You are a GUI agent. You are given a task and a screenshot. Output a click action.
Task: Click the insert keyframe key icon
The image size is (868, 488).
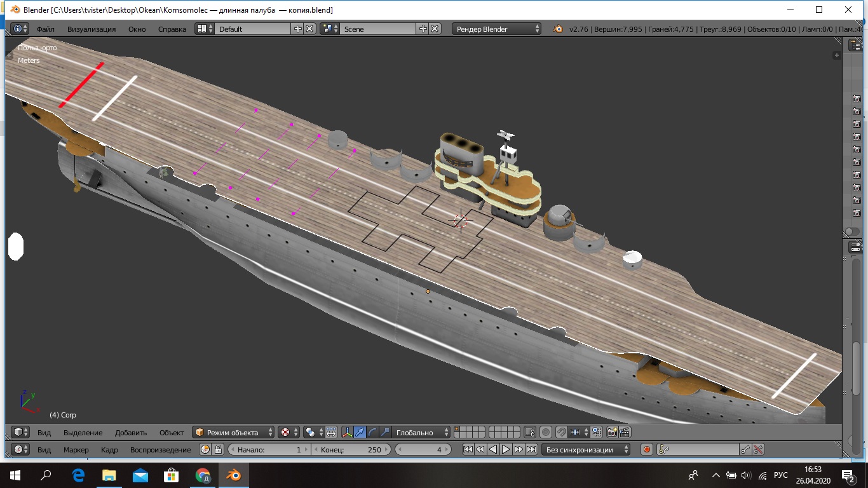[745, 449]
